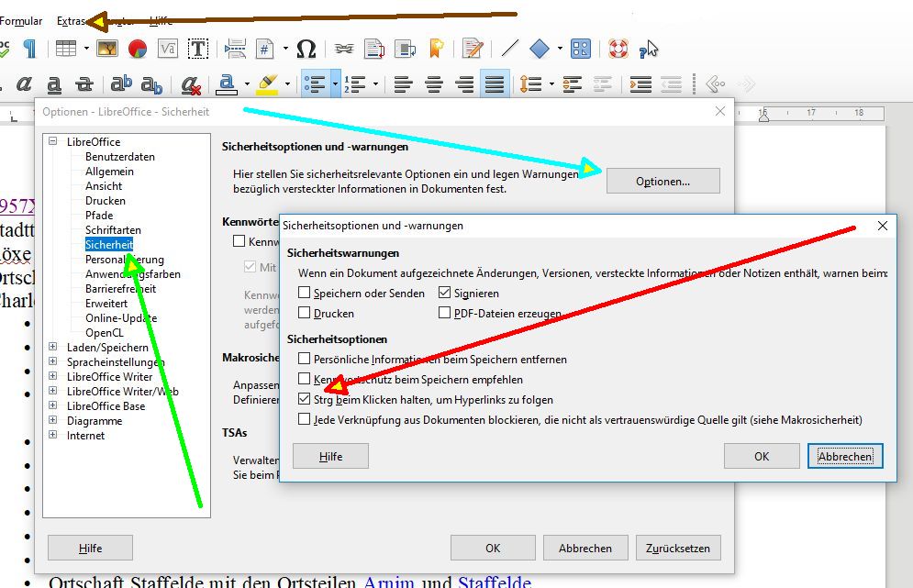Expand the LibreOffice Writer/Web node
Viewport: 913px width, 588px height.
coord(53,391)
